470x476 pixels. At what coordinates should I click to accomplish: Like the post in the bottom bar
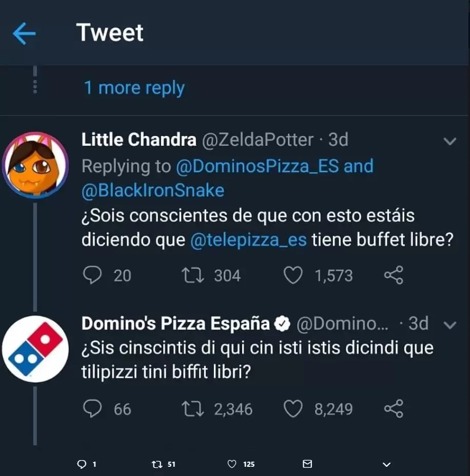coord(232,464)
